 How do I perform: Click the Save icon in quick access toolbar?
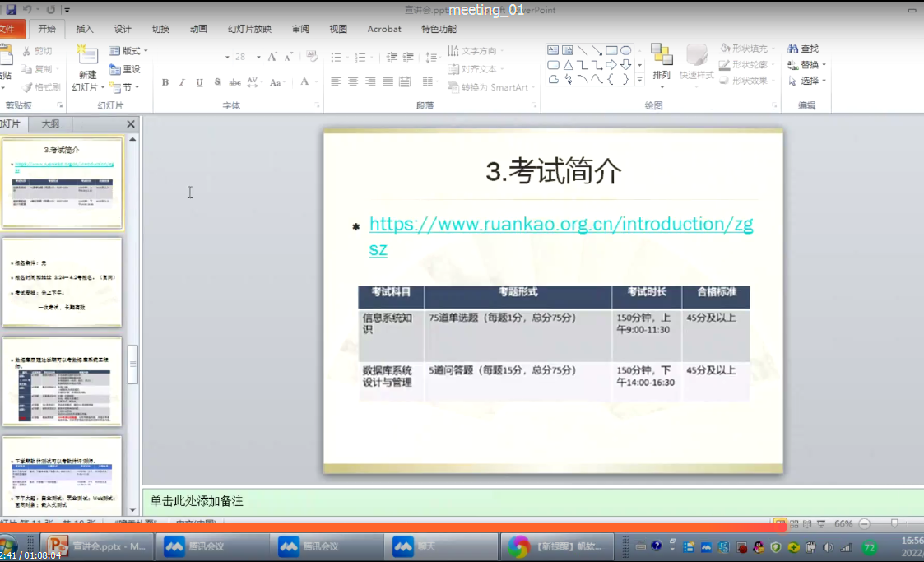click(11, 9)
